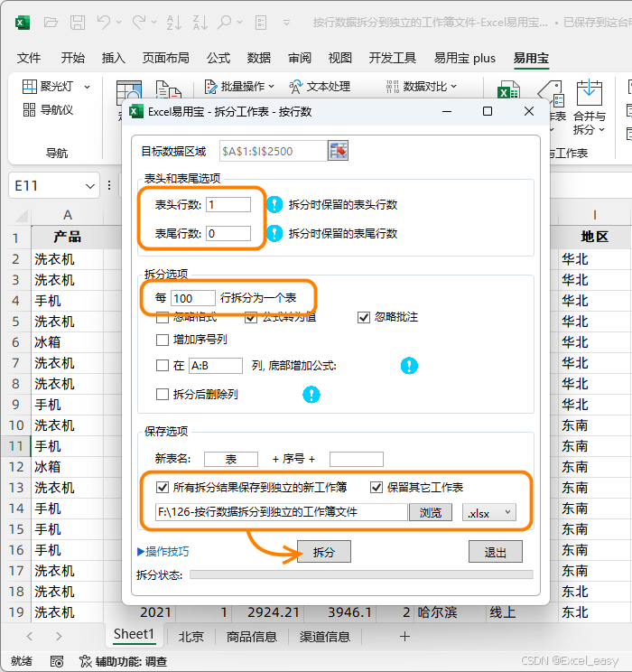Go to previous sheet tab arrow
The width and height of the screenshot is (632, 672).
[x=30, y=637]
